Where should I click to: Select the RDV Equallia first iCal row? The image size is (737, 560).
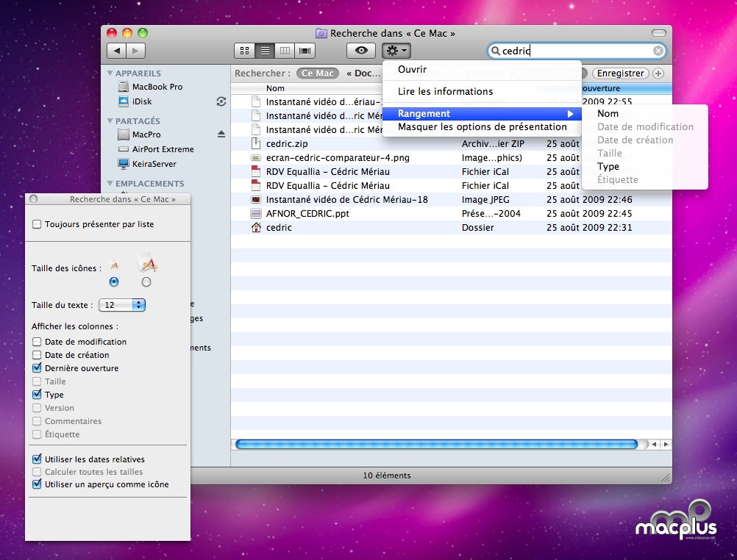tap(451, 171)
